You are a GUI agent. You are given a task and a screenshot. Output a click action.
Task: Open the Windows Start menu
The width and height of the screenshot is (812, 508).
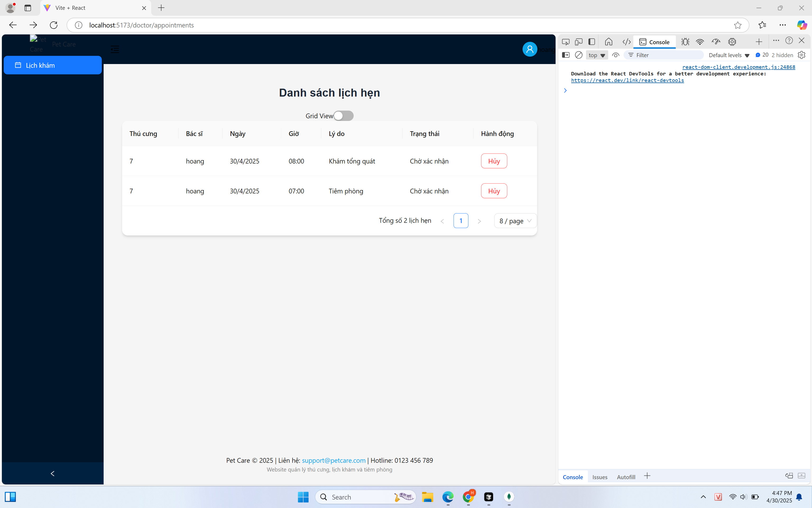click(x=303, y=497)
